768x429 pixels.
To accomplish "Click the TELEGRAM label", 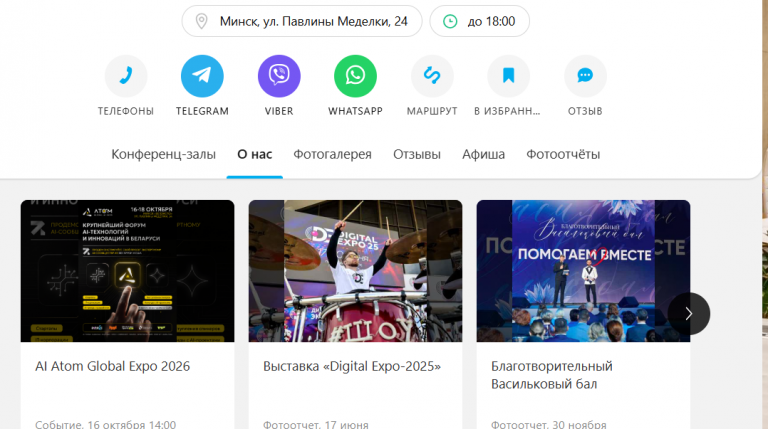I will pyautogui.click(x=202, y=111).
